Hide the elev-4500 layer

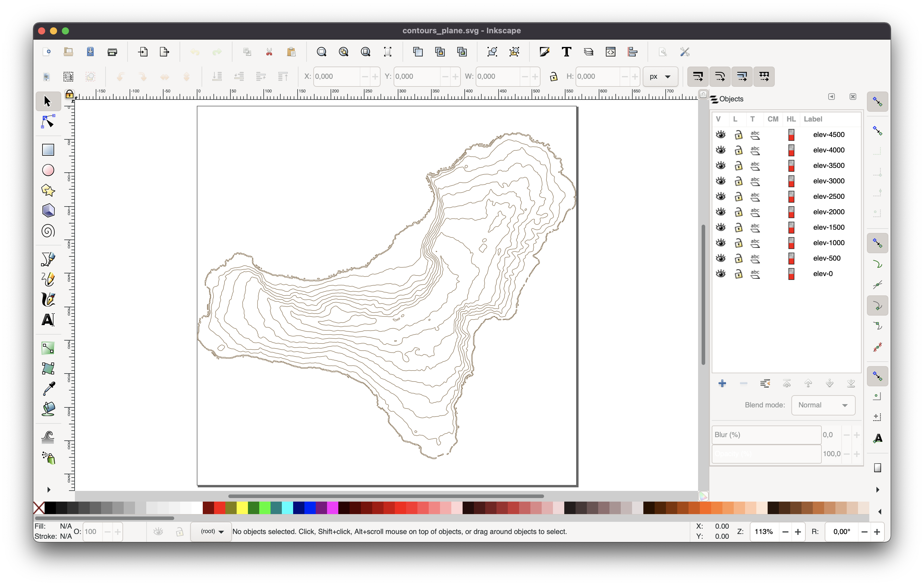click(721, 134)
